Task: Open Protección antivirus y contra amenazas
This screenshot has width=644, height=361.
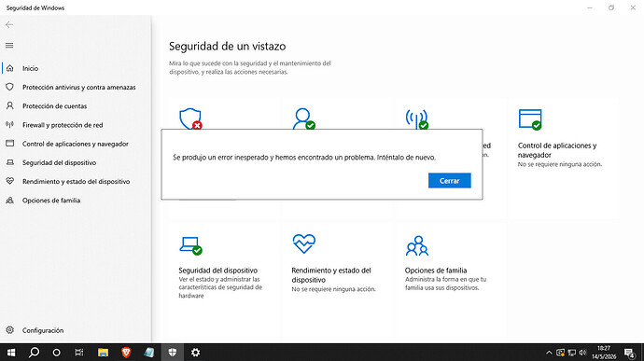Action: click(x=78, y=88)
